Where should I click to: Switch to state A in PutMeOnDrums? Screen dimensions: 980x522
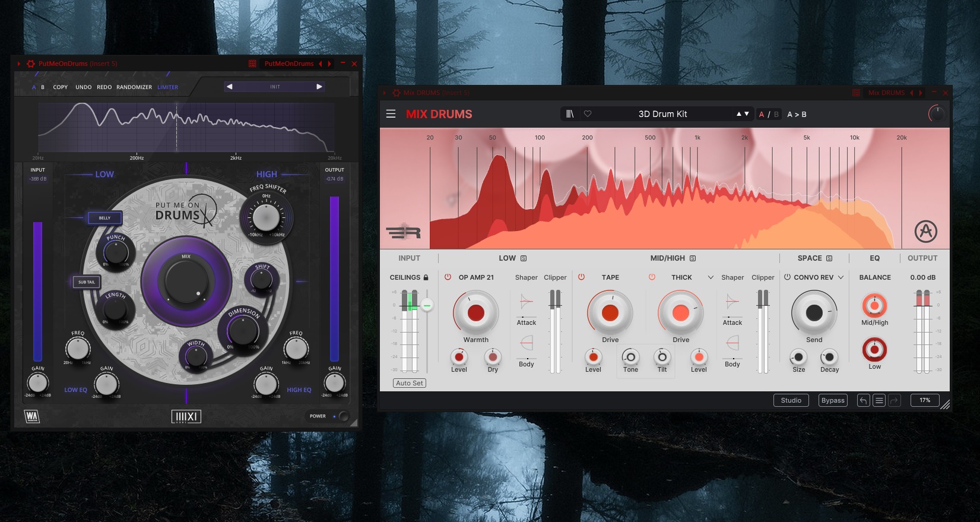pos(34,87)
